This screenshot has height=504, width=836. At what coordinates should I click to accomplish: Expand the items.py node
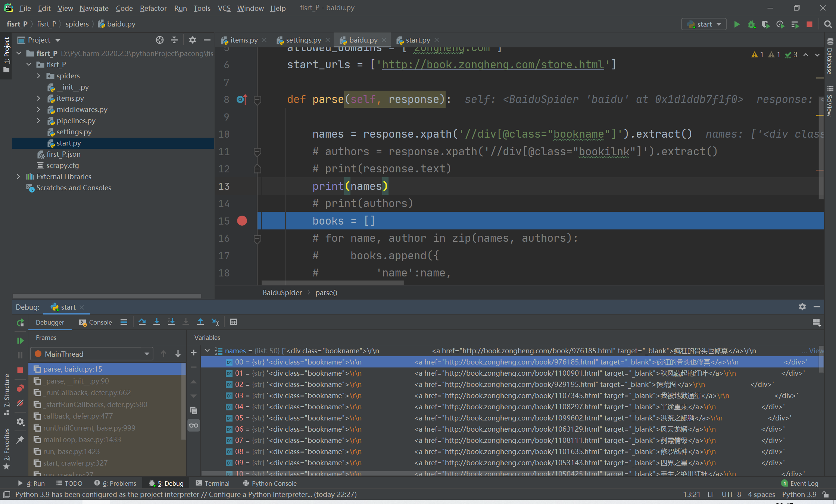pyautogui.click(x=38, y=98)
